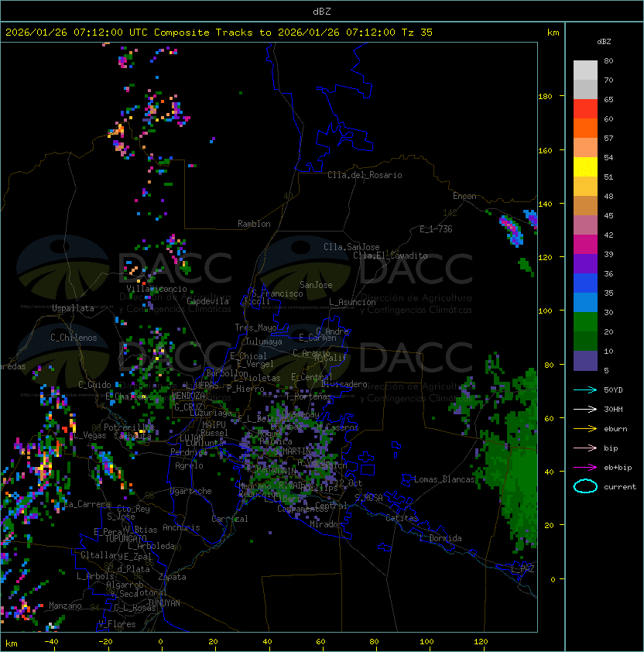Click the cyan 'current' ellipse symbol
The width and height of the screenshot is (644, 652).
click(585, 486)
